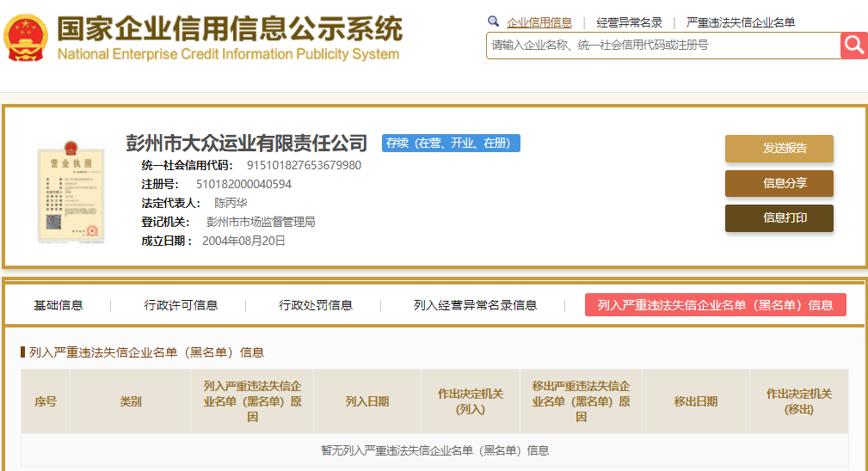Click the red search magnifier button
The width and height of the screenshot is (868, 471).
(853, 46)
